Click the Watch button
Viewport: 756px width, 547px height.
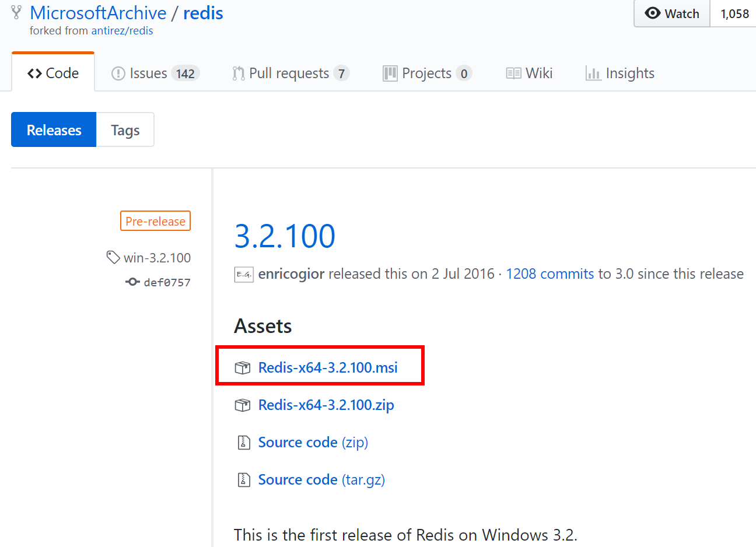[672, 13]
